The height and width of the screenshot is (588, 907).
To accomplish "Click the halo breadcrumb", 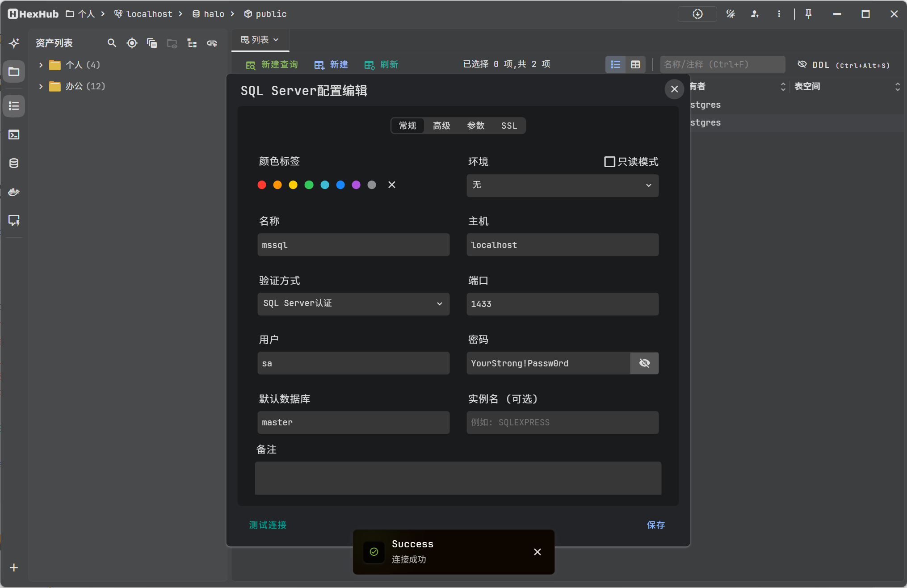I will [209, 14].
